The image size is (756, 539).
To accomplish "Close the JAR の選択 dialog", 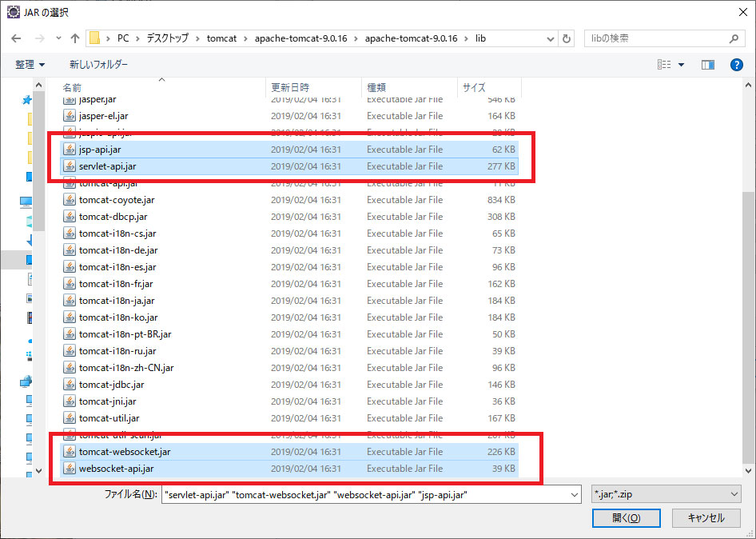I will pos(743,12).
